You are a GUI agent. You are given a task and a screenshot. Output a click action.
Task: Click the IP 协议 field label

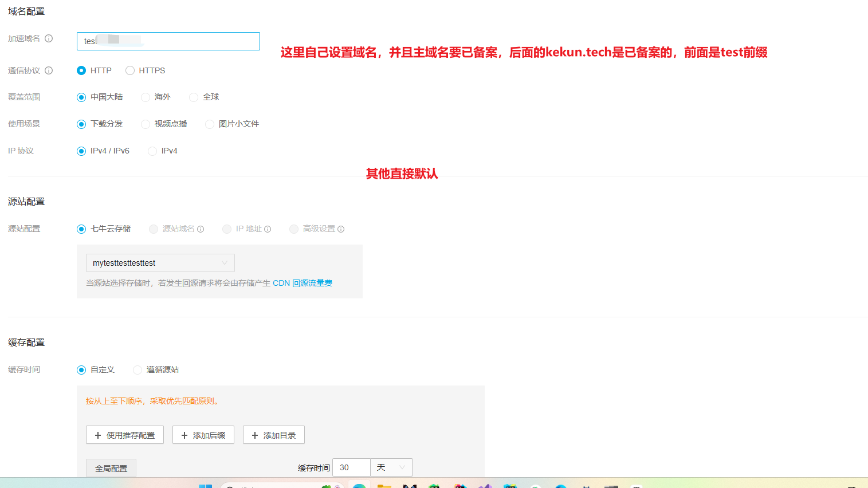pyautogui.click(x=21, y=151)
